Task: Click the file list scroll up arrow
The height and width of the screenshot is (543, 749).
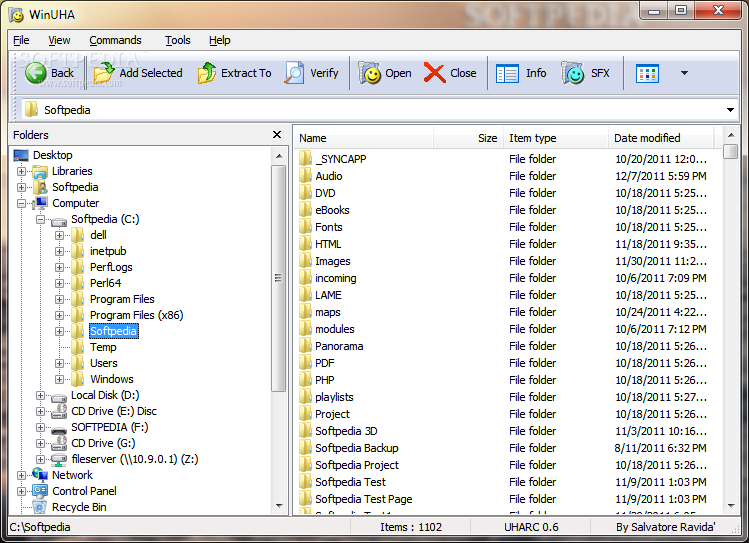Action: (731, 135)
